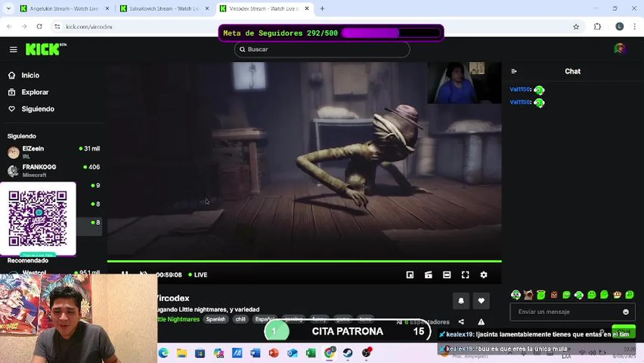The image size is (644, 363).
Task: Insert the monkey emote in chat
Action: click(x=617, y=295)
